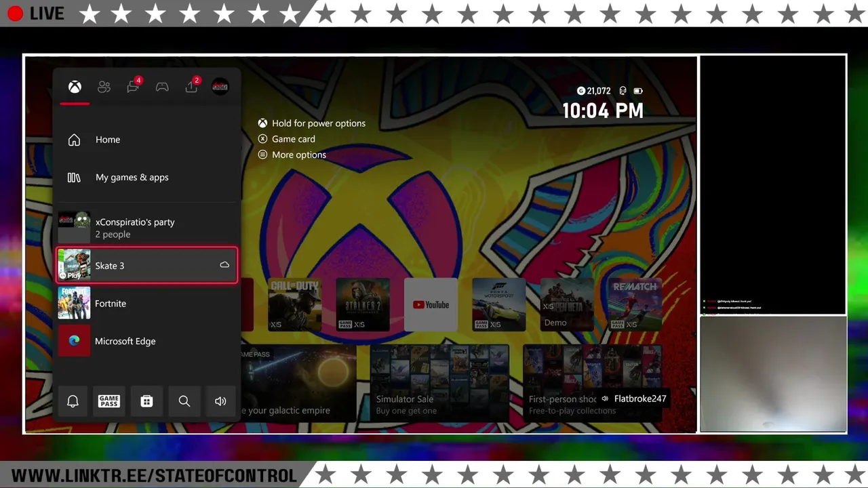The image size is (868, 488).
Task: Click the controller battery icon
Action: point(638,91)
